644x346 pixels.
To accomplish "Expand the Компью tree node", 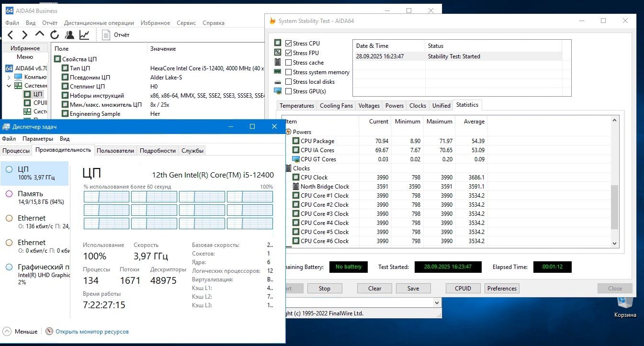I will point(9,77).
